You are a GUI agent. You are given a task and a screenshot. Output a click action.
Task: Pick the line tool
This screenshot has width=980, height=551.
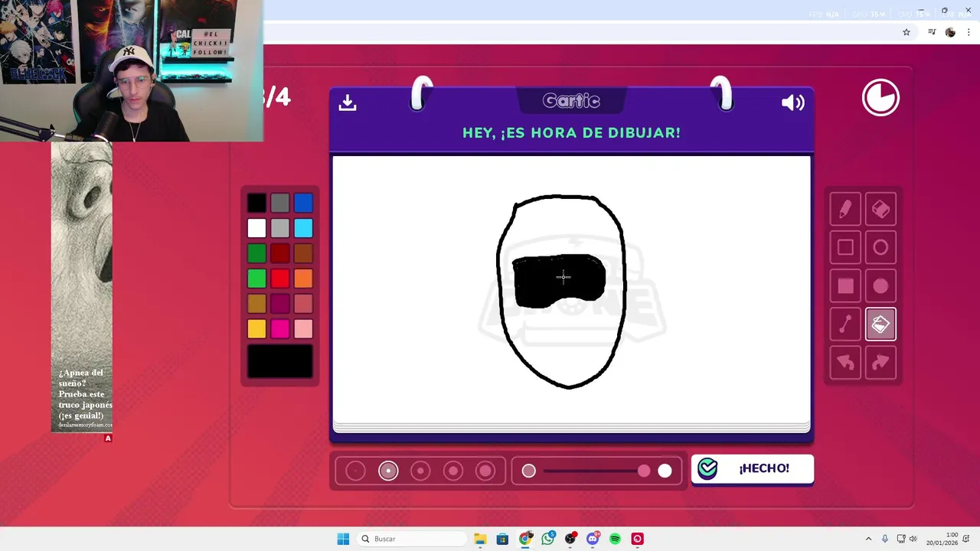point(845,324)
